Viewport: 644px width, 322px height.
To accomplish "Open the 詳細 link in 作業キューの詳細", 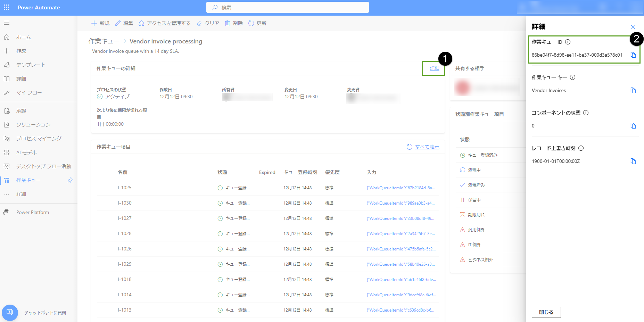I will tap(434, 68).
